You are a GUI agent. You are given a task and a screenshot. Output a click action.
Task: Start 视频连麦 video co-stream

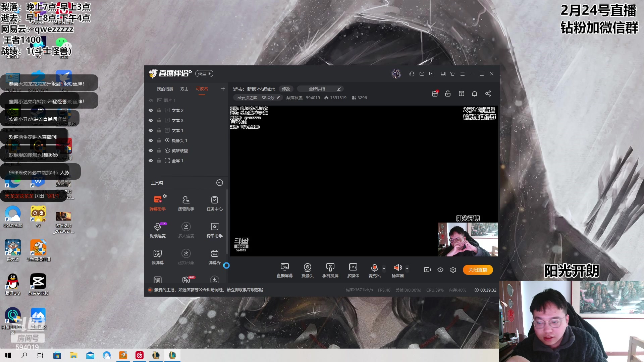pyautogui.click(x=157, y=230)
